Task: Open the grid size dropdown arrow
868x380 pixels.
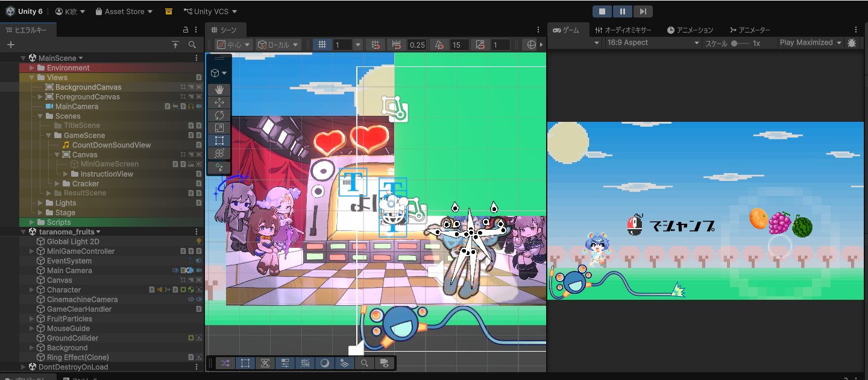Action: click(357, 45)
